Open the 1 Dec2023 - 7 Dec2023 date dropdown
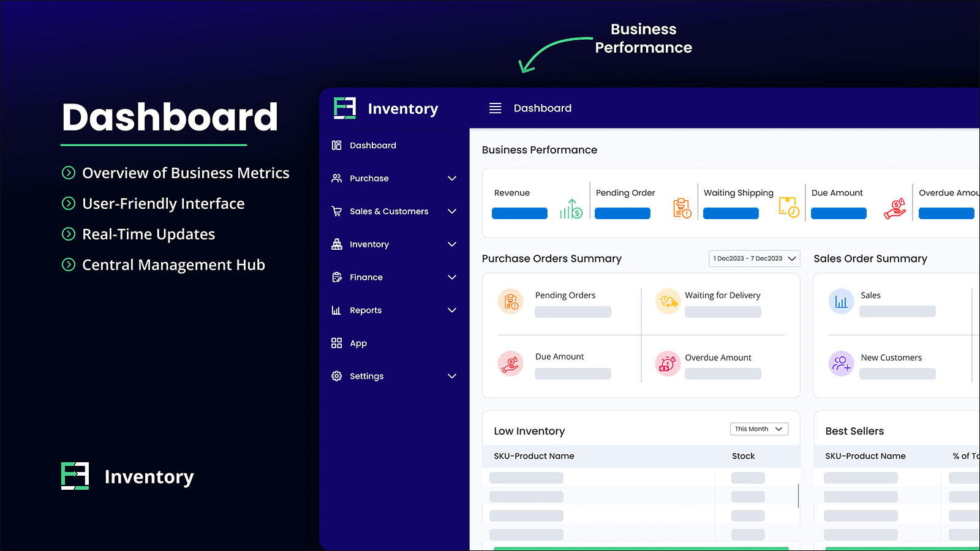 pos(755,258)
